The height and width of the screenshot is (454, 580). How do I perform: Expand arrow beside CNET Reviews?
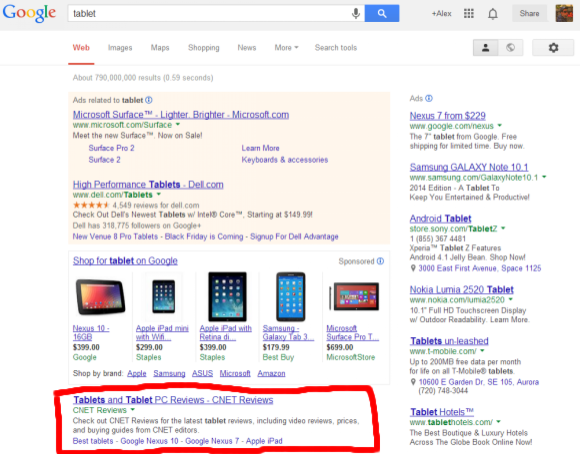pyautogui.click(x=133, y=410)
